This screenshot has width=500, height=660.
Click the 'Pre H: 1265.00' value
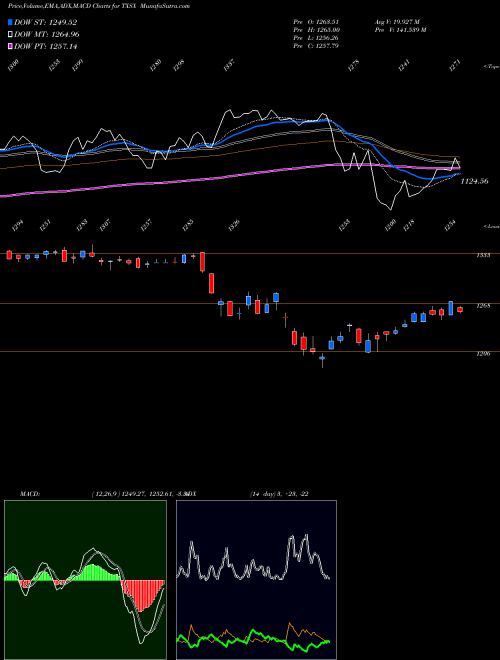pyautogui.click(x=317, y=30)
